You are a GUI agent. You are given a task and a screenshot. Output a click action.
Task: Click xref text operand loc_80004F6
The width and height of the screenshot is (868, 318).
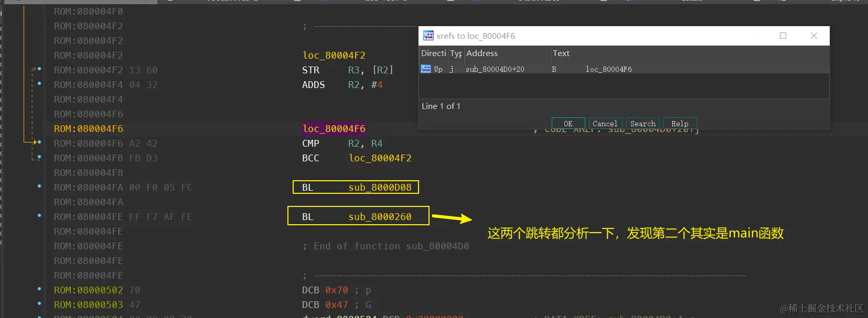click(x=608, y=69)
